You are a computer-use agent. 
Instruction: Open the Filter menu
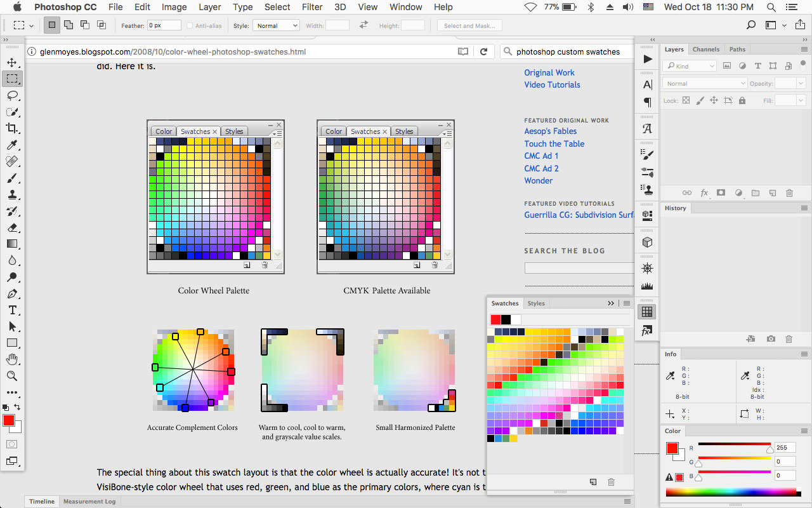pos(312,7)
